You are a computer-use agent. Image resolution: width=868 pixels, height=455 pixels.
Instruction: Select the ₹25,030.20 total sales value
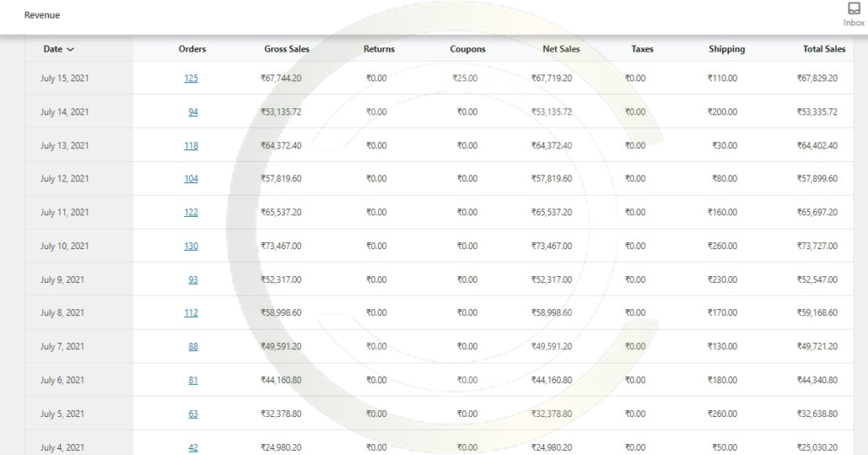click(817, 447)
